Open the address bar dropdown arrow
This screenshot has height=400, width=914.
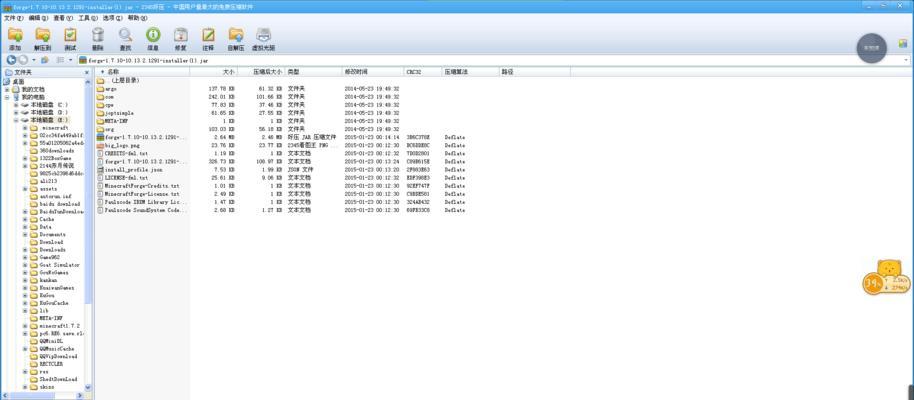(906, 60)
